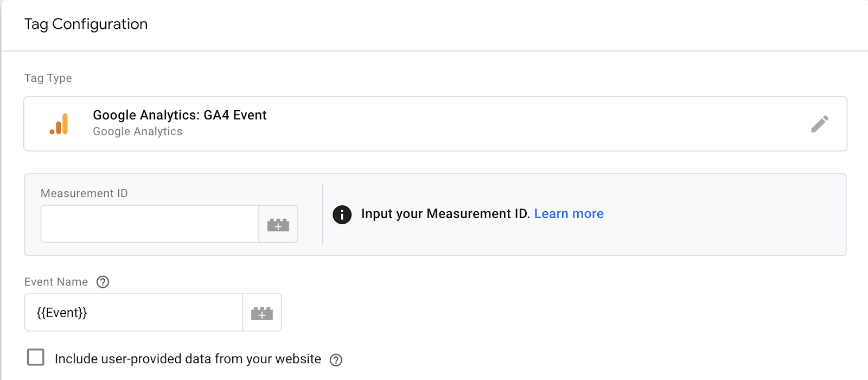Viewport: 868px width, 380px height.
Task: Click the pencil edit icon for Tag Type
Action: pyautogui.click(x=819, y=124)
